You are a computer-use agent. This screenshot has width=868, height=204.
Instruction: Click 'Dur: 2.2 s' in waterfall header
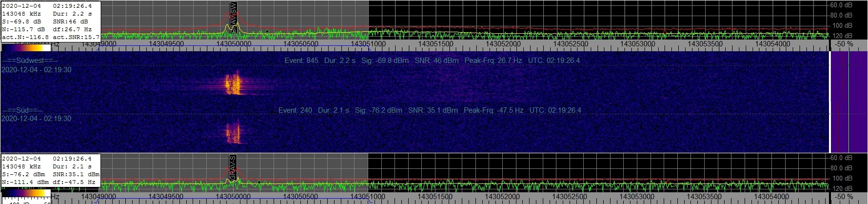click(x=340, y=61)
